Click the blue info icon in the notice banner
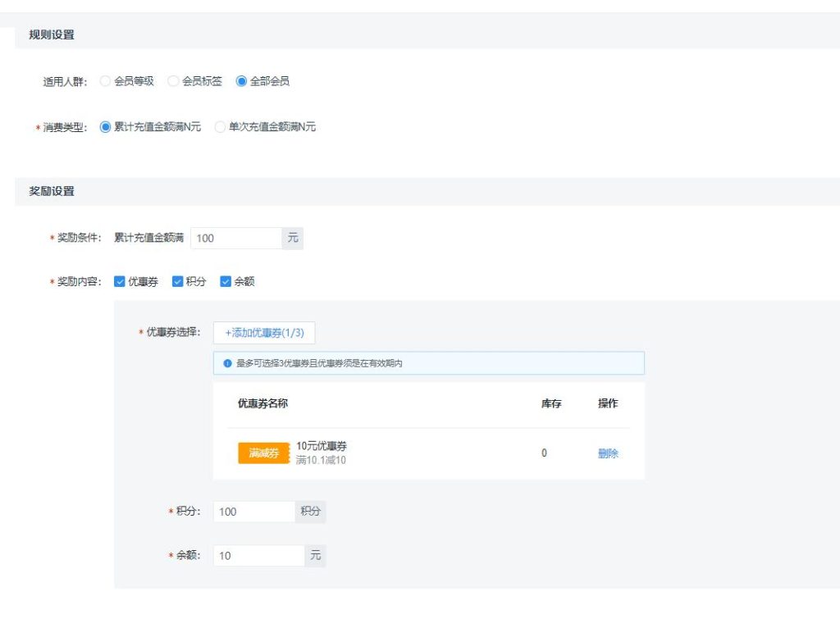The image size is (840, 628). pos(227,362)
